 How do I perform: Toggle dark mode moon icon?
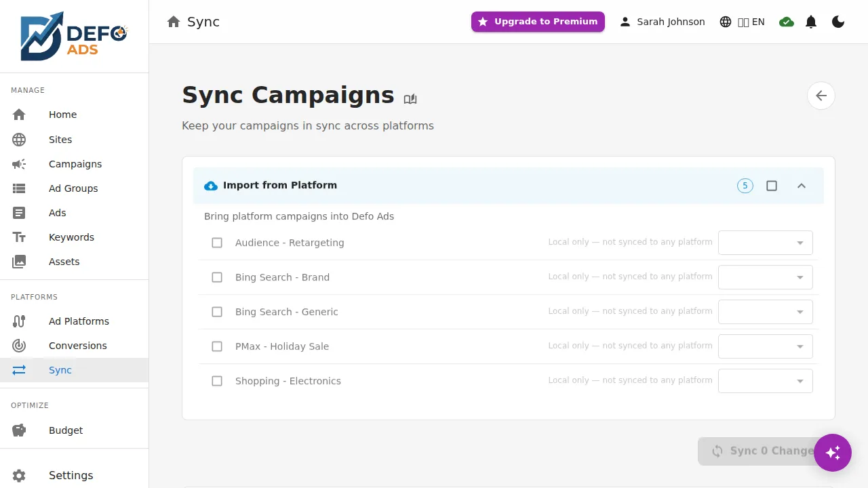click(x=838, y=22)
